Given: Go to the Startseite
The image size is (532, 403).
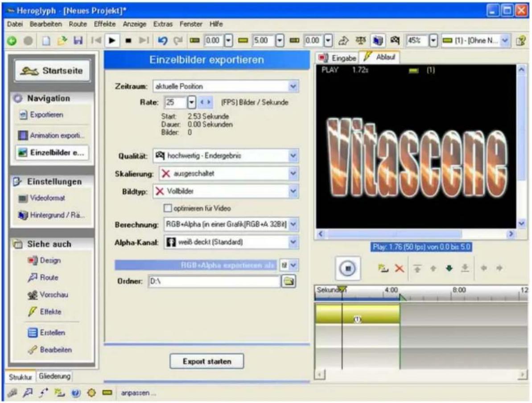Looking at the screenshot, I should 53,71.
